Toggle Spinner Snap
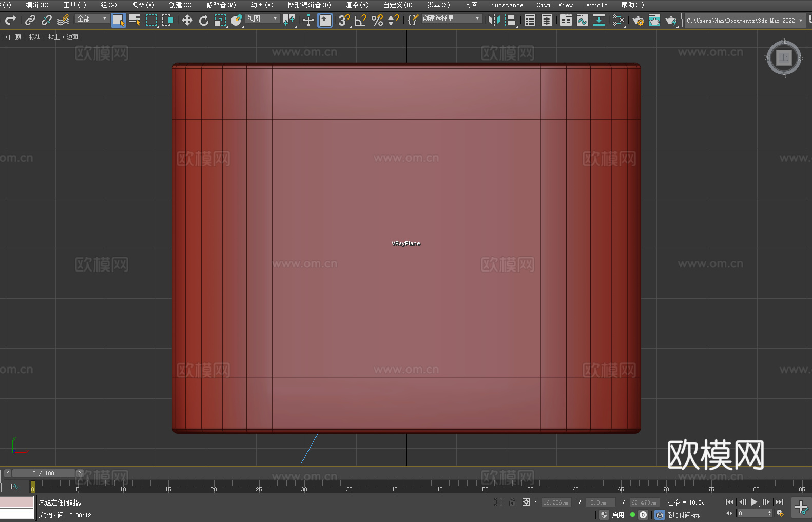Image resolution: width=812 pixels, height=522 pixels. coord(394,20)
